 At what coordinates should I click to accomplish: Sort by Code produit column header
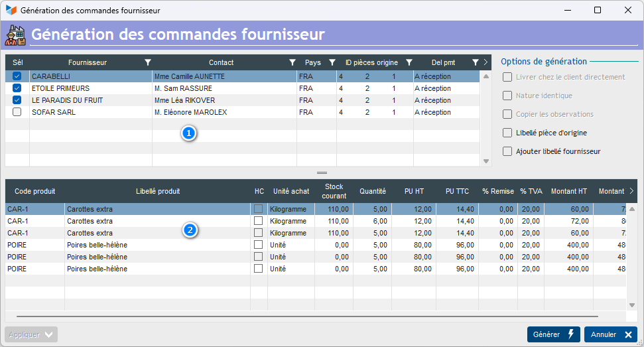(34, 191)
